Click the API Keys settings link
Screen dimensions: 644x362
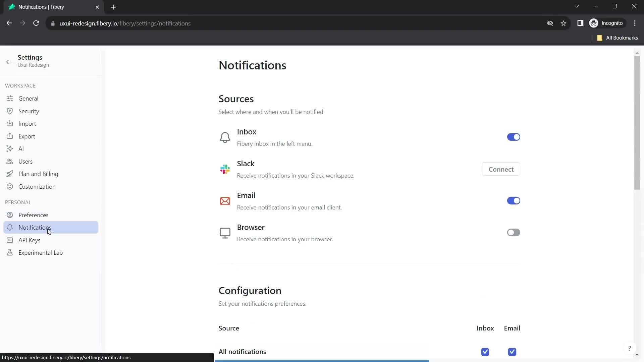(30, 240)
